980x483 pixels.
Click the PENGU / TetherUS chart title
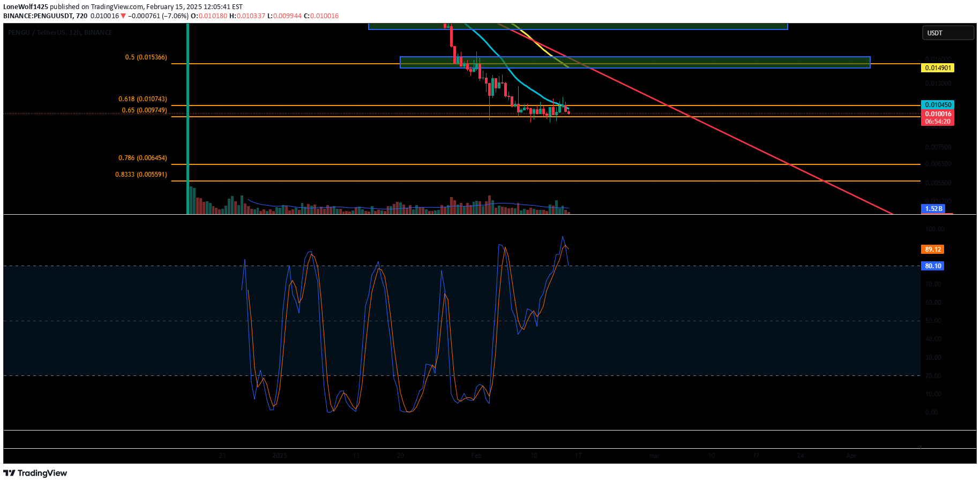point(60,33)
